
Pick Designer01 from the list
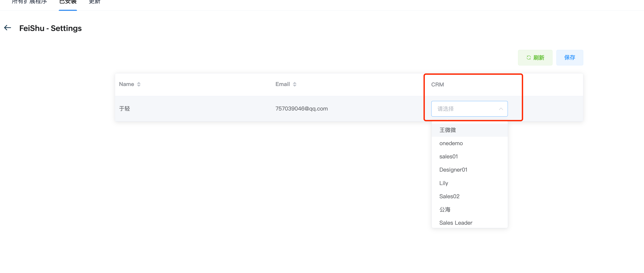(453, 170)
